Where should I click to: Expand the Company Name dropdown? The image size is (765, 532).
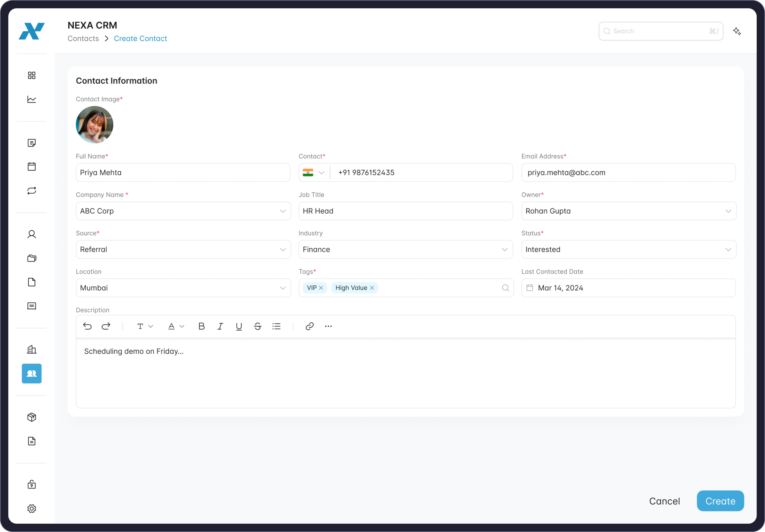coord(283,211)
